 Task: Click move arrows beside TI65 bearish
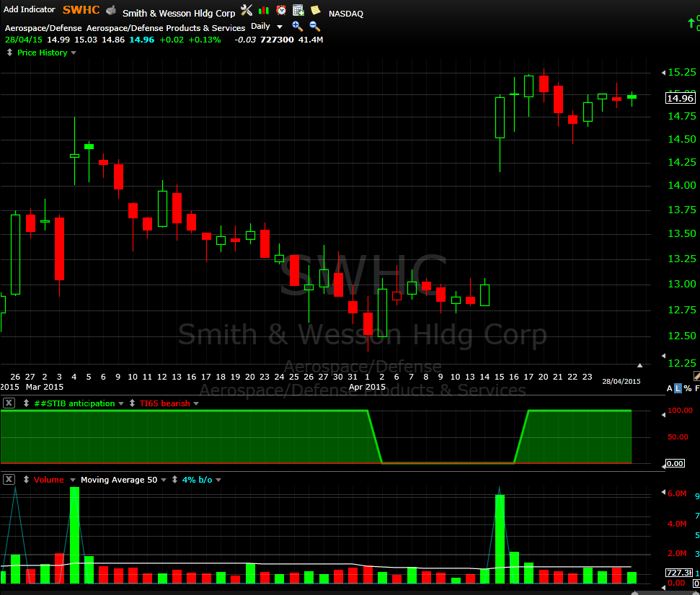pyautogui.click(x=132, y=403)
